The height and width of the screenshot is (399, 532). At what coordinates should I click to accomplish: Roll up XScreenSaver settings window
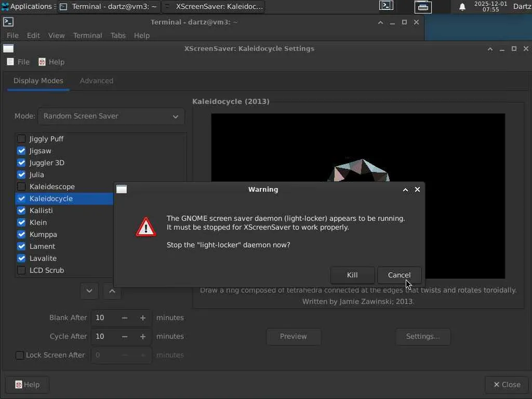point(490,49)
